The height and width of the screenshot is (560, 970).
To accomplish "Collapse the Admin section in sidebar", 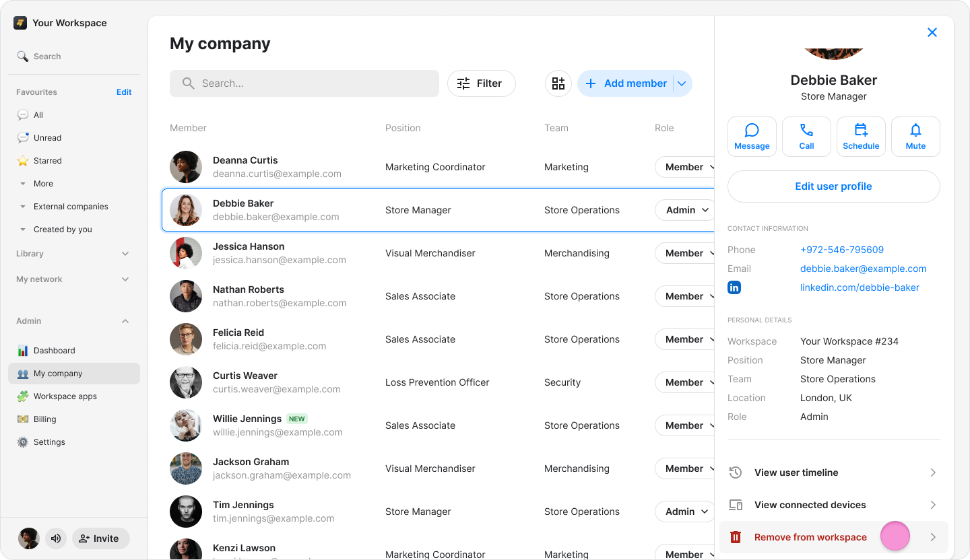I will click(x=125, y=321).
